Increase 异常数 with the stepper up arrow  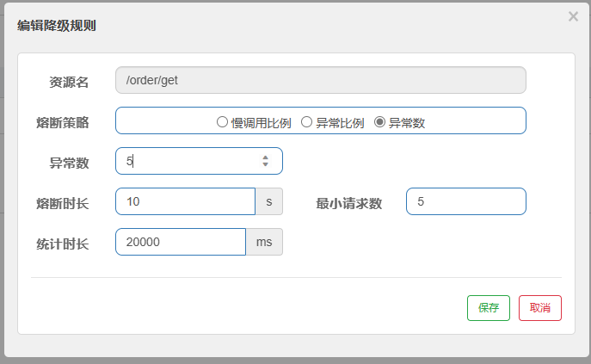(265, 157)
